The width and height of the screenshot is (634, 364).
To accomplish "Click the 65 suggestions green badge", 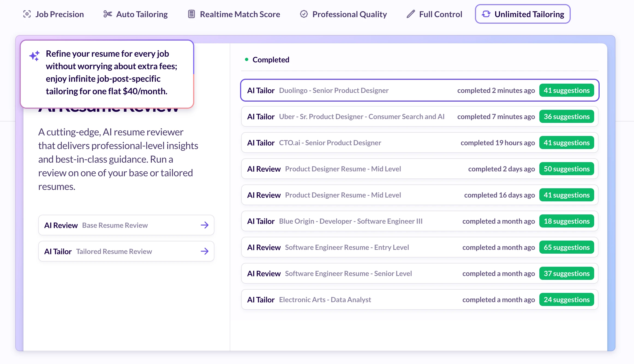I will (566, 247).
